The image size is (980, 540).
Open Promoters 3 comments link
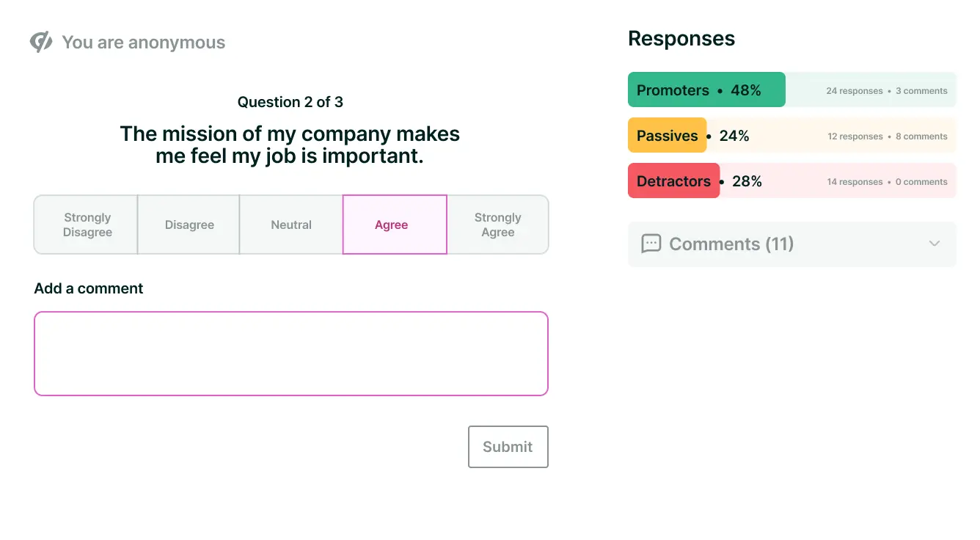921,91
